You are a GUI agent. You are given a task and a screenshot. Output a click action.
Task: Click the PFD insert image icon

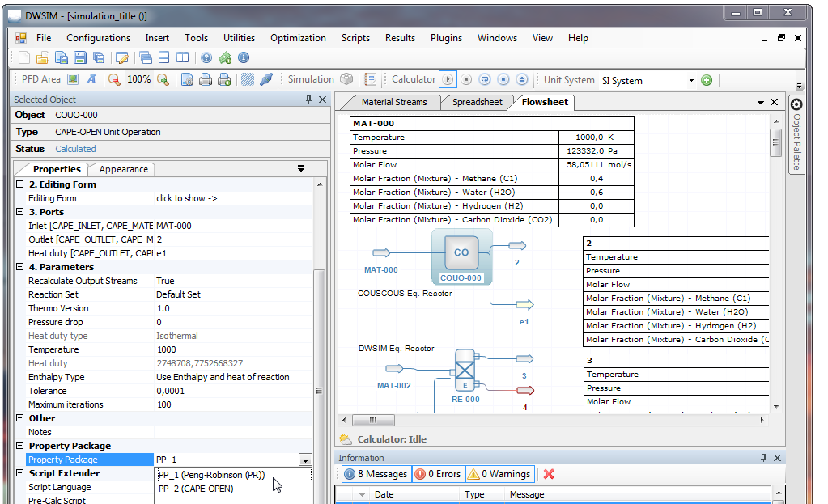tap(73, 79)
